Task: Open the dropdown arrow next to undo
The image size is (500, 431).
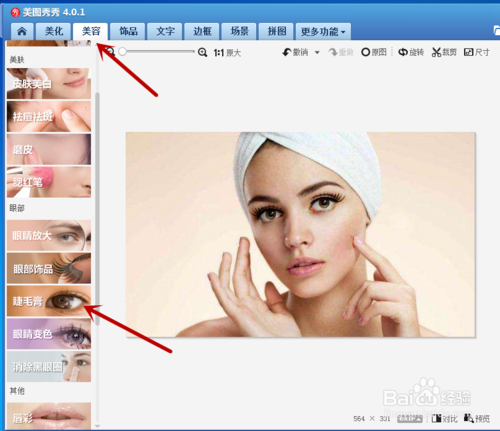Action: point(317,52)
